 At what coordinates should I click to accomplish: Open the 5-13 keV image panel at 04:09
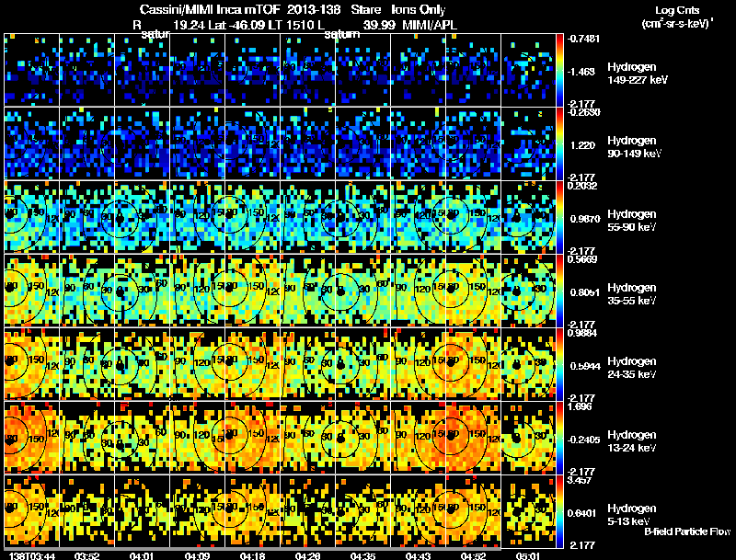(x=197, y=511)
